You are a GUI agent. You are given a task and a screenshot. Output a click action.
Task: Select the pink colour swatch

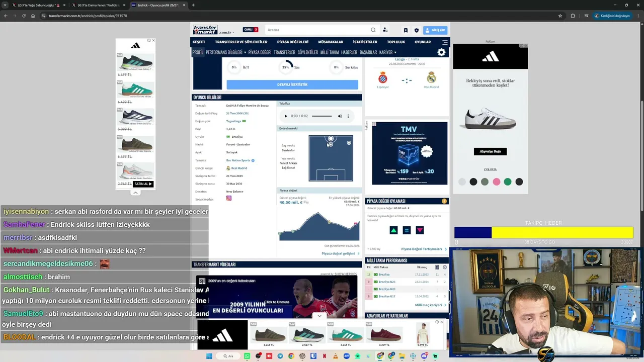[497, 182]
